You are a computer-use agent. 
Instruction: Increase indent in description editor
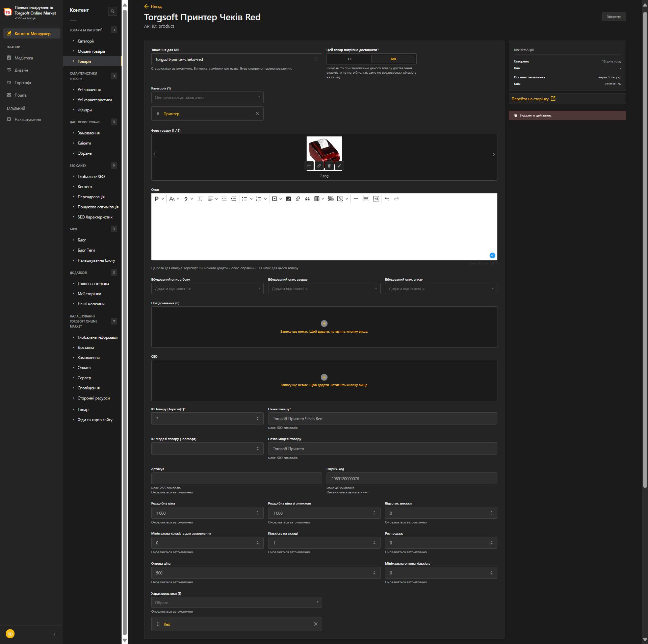point(234,199)
